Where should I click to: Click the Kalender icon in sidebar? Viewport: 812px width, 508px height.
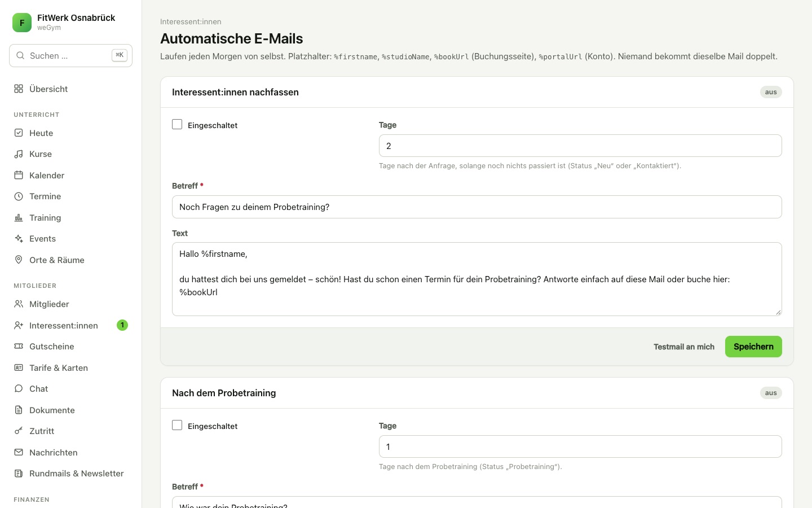(x=19, y=175)
